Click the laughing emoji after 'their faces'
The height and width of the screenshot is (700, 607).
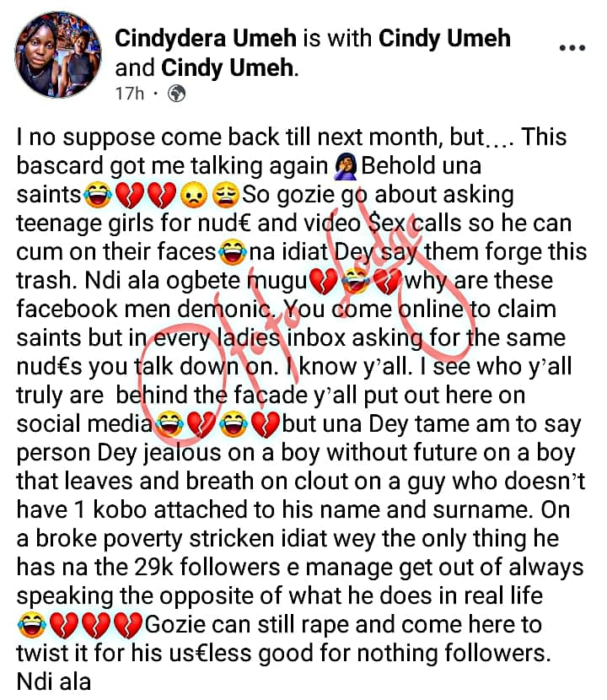click(233, 253)
